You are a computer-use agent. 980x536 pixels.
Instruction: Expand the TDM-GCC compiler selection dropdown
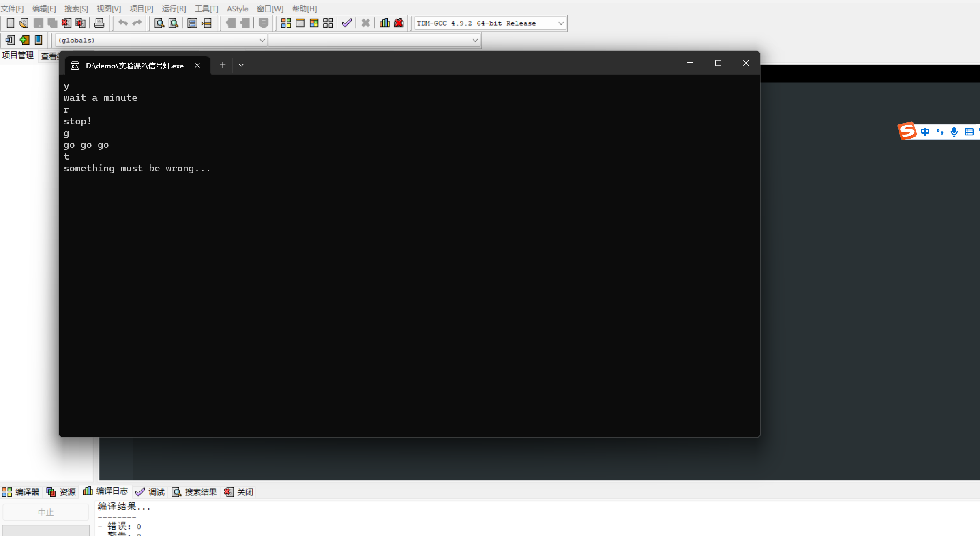(x=561, y=23)
